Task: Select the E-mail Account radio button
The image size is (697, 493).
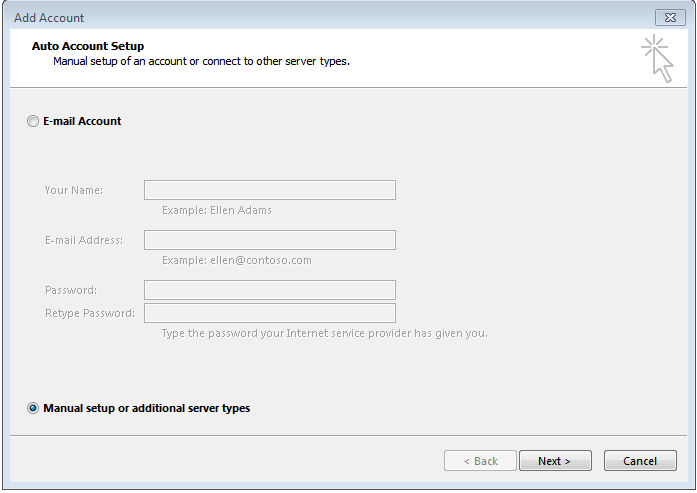Action: 34,122
